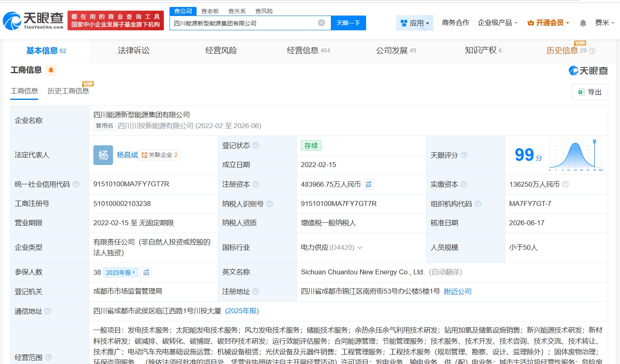620x364 pixels.
Task: Switch to 基本信息 tab
Action: point(46,51)
